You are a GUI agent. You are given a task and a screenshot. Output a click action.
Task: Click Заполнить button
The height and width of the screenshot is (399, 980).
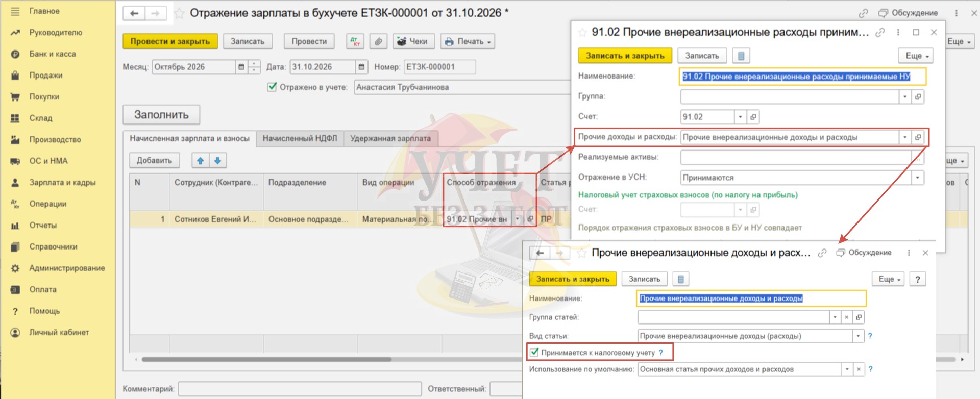[161, 115]
